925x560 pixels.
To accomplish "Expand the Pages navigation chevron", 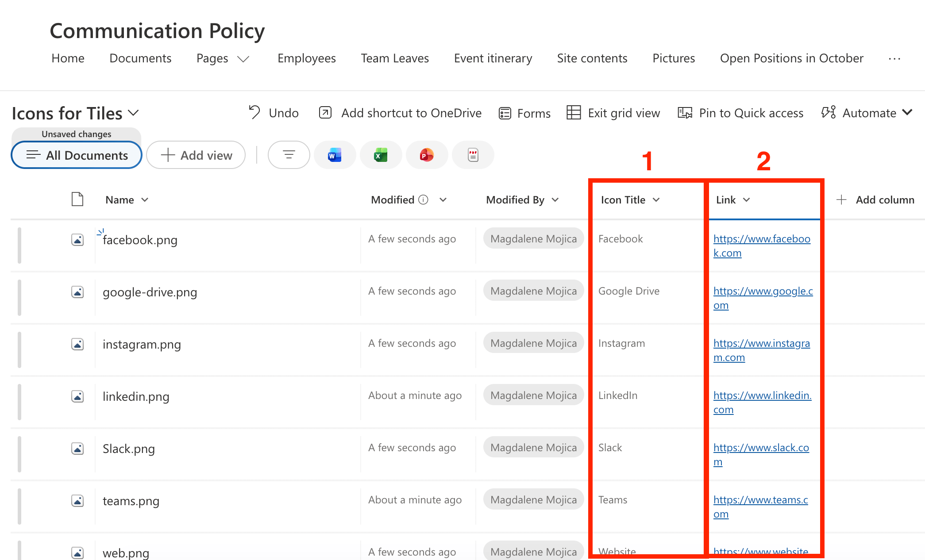I will point(243,59).
